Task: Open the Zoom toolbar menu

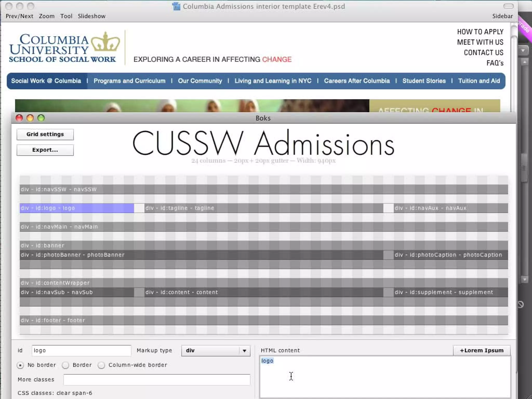Action: pyautogui.click(x=46, y=16)
